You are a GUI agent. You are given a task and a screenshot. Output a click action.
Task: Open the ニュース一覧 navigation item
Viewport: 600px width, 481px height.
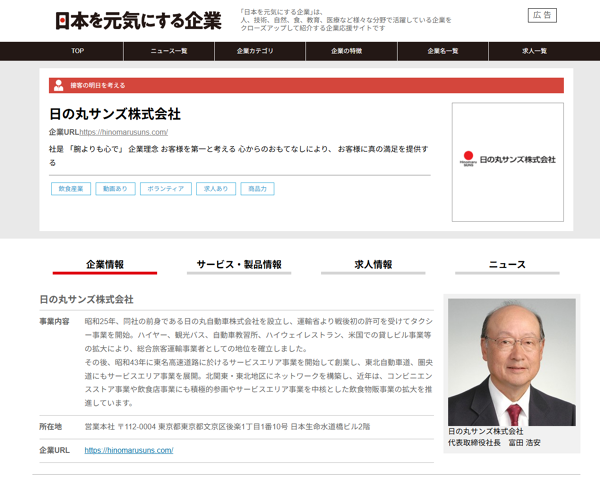point(169,51)
